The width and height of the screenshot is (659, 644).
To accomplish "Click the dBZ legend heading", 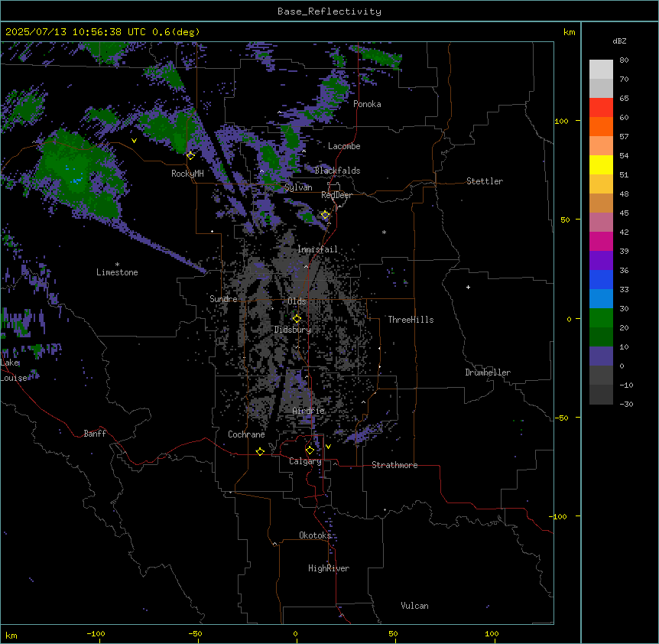I will point(619,41).
